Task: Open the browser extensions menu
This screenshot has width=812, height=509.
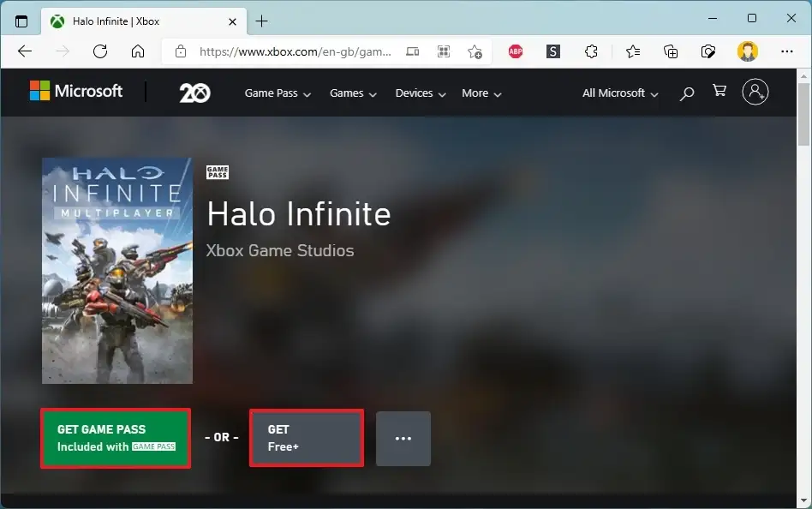Action: (591, 51)
